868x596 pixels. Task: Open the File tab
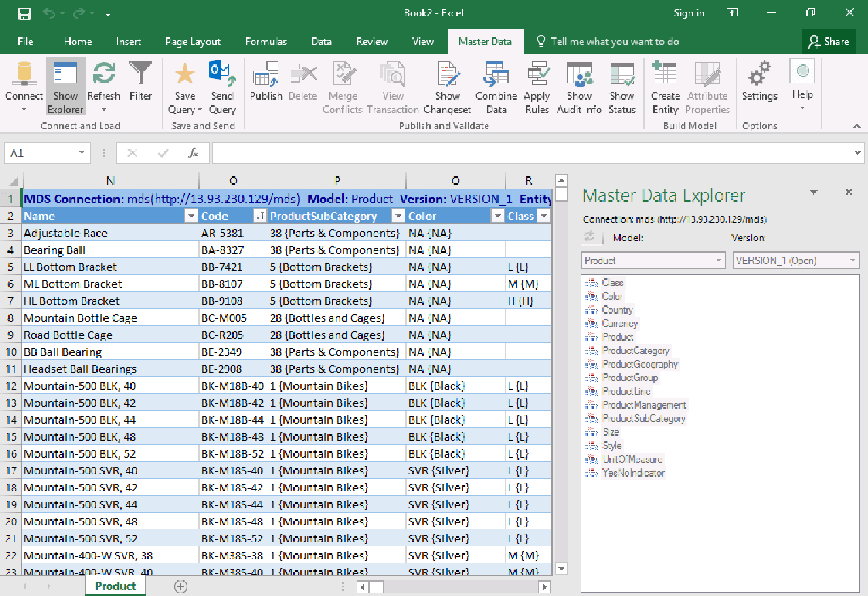[x=26, y=41]
